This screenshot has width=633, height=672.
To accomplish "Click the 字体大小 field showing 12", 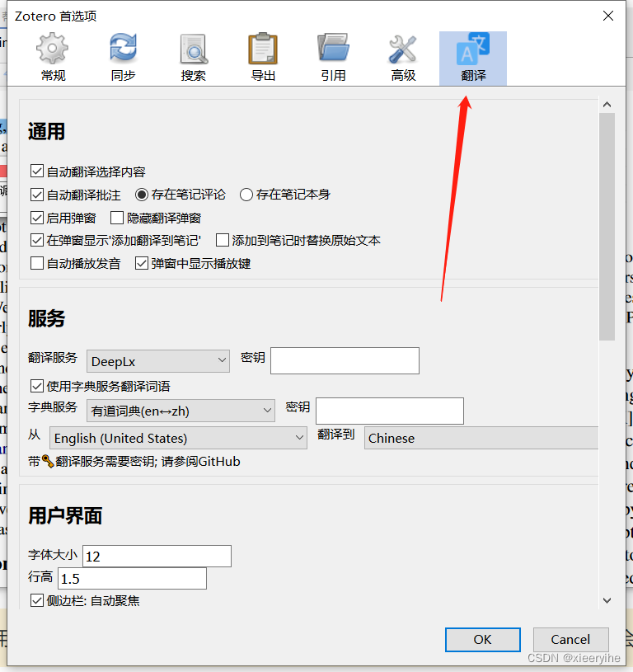I will (157, 556).
